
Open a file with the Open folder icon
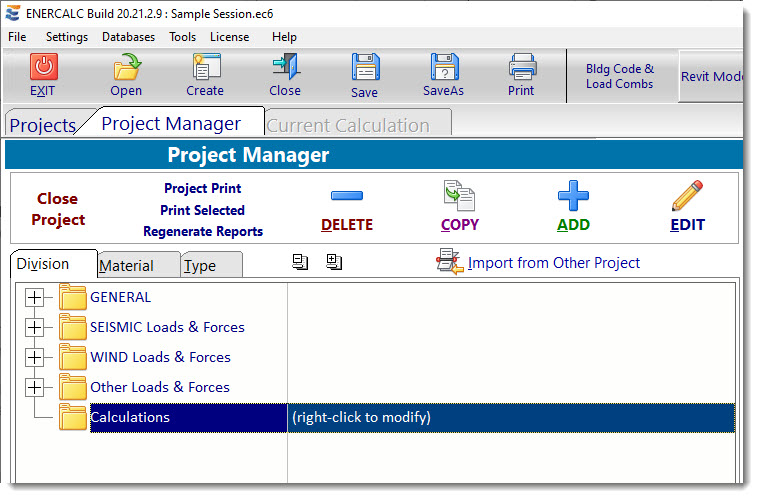point(126,67)
